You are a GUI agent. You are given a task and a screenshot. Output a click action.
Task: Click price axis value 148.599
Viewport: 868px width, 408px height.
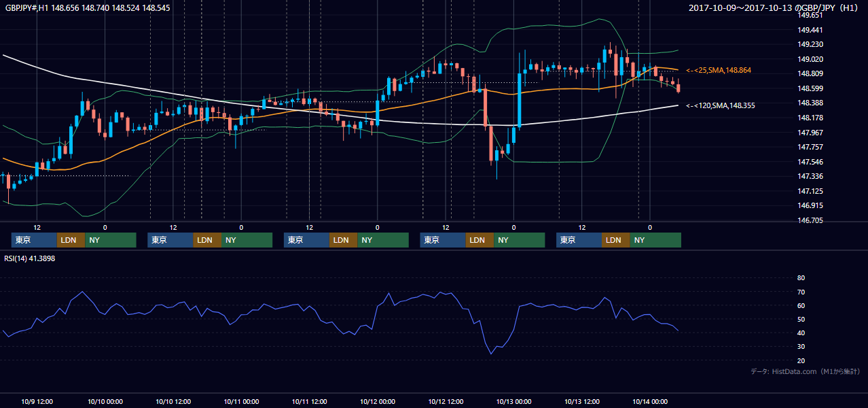811,88
